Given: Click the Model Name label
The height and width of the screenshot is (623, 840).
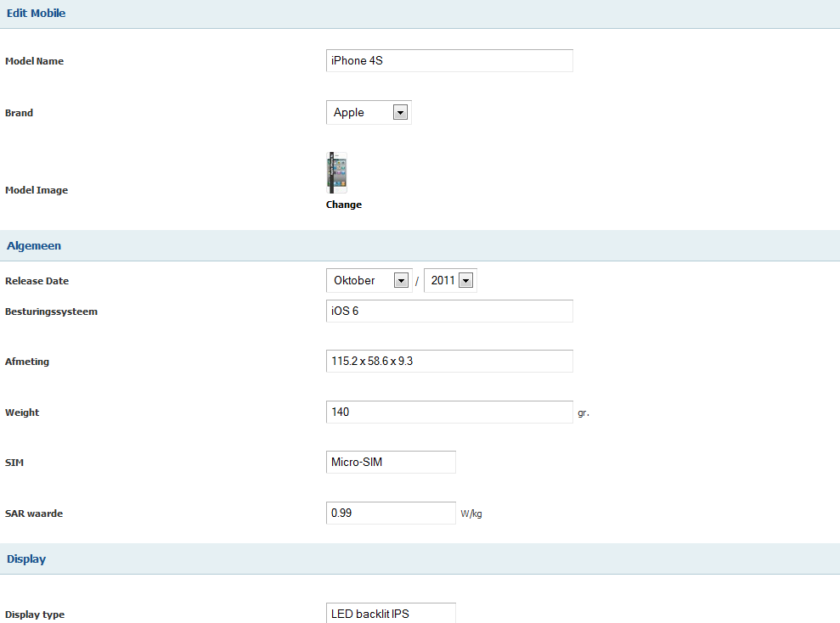Looking at the screenshot, I should click(x=34, y=61).
